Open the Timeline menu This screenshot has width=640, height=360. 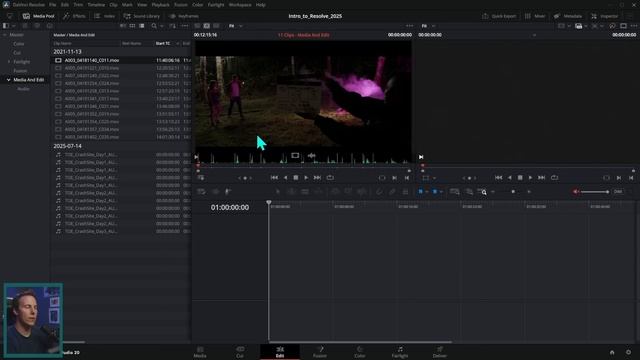(96, 5)
